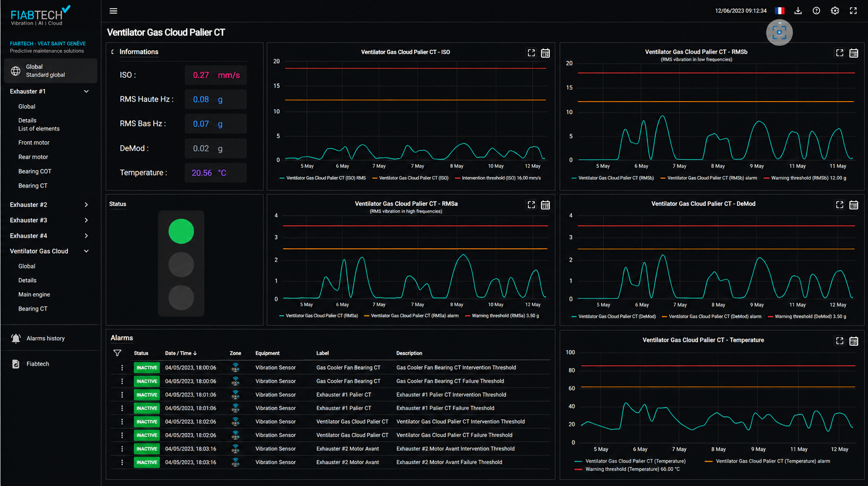Open calendar for the RMSb chart
Image resolution: width=868 pixels, height=486 pixels.
[x=854, y=53]
